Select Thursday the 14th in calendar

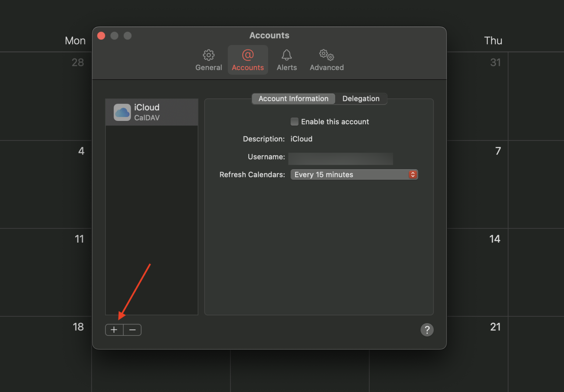tap(495, 239)
